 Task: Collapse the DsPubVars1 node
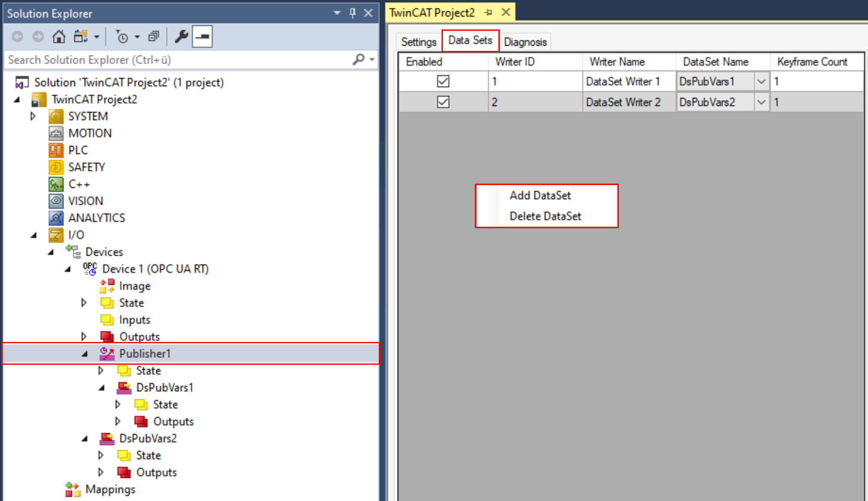click(x=101, y=388)
